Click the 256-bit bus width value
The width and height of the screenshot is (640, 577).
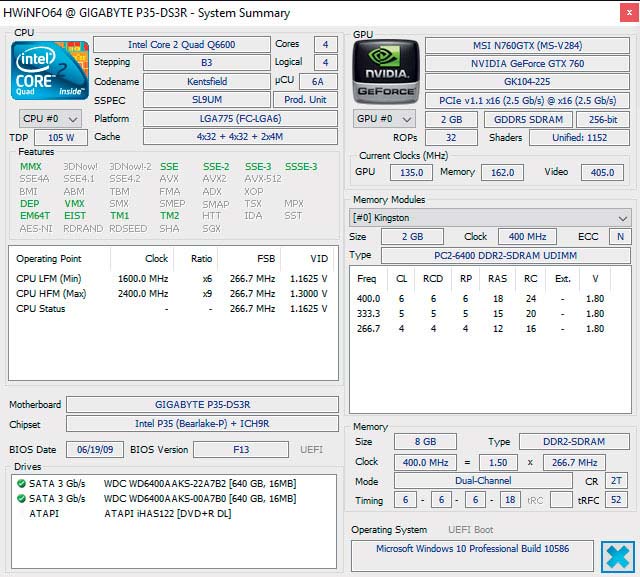click(x=603, y=120)
